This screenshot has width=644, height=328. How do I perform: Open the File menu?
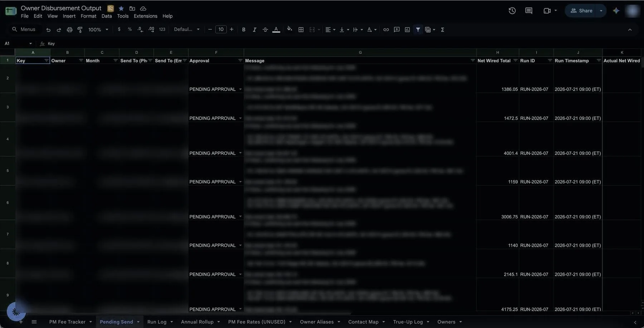coord(25,16)
